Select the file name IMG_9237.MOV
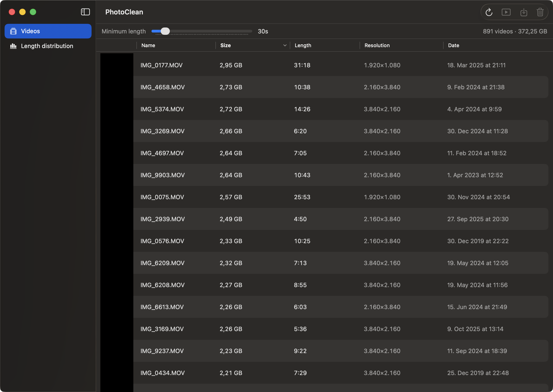Viewport: 553px width, 392px height. [x=162, y=351]
